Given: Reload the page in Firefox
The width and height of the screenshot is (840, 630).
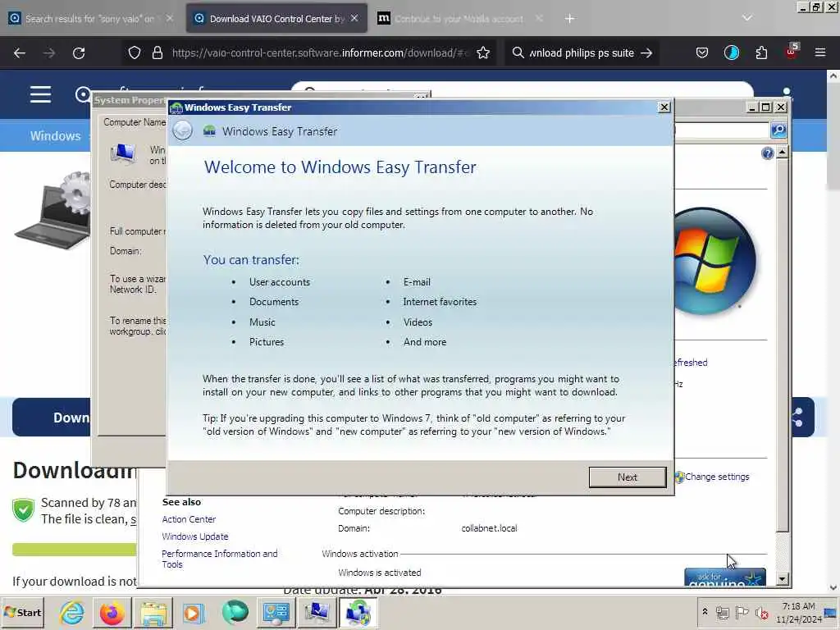Looking at the screenshot, I should (79, 52).
